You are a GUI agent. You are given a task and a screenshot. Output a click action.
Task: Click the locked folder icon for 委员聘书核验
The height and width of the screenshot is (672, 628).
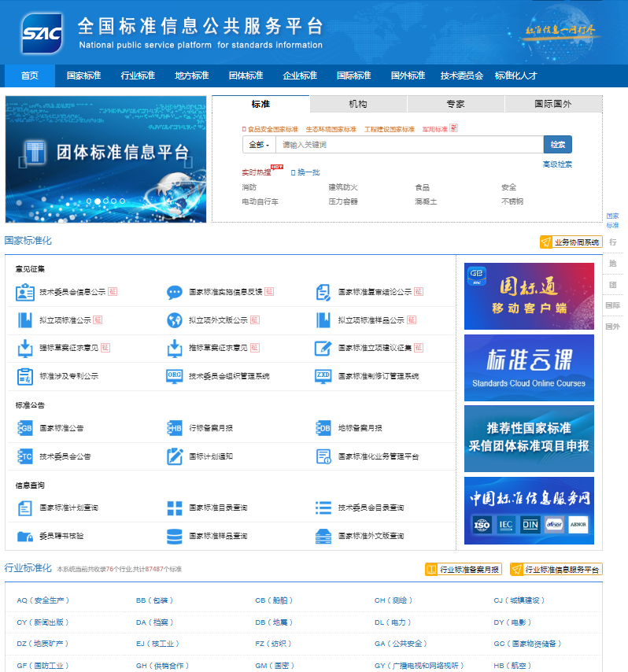(x=25, y=536)
